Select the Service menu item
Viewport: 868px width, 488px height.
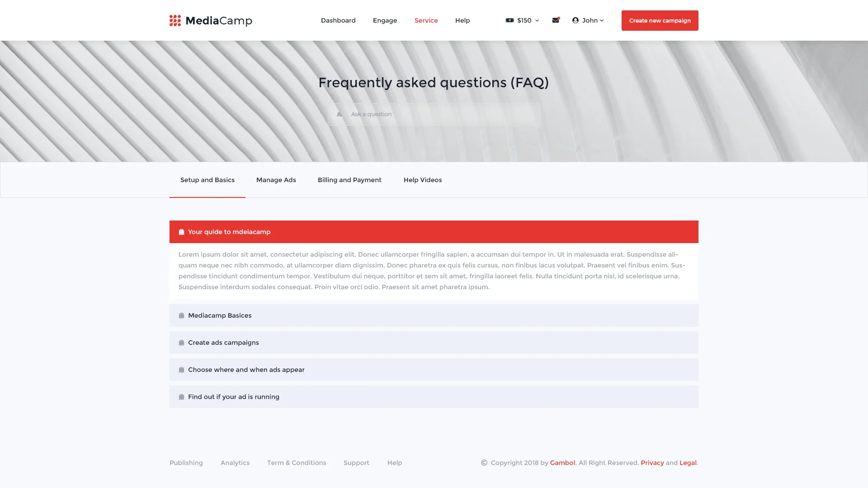(x=426, y=20)
